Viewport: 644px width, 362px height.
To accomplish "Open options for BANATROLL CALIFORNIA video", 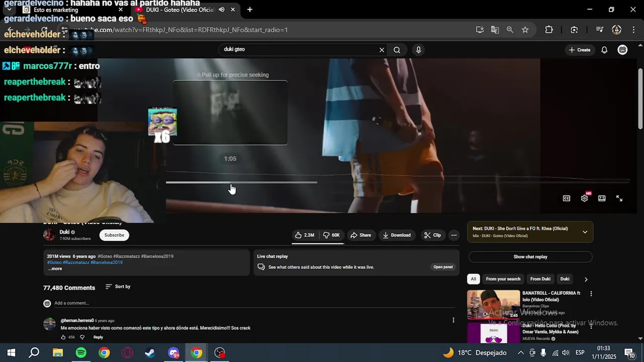I will [x=591, y=294].
